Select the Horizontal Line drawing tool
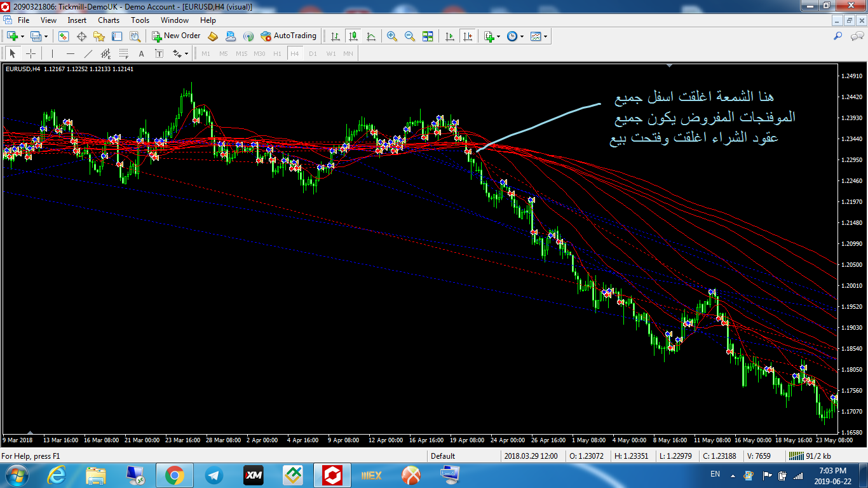This screenshot has width=868, height=488. 71,53
